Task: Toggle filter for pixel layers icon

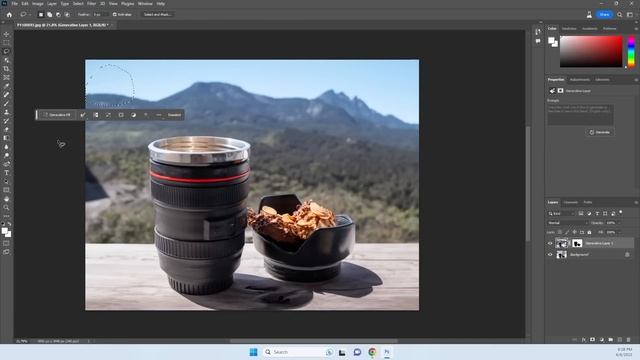Action: pos(581,213)
